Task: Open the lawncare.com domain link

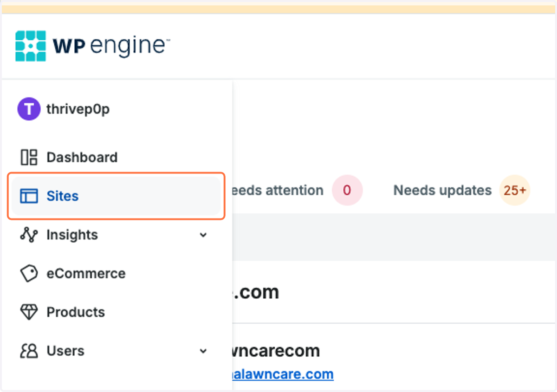Action: click(x=283, y=374)
